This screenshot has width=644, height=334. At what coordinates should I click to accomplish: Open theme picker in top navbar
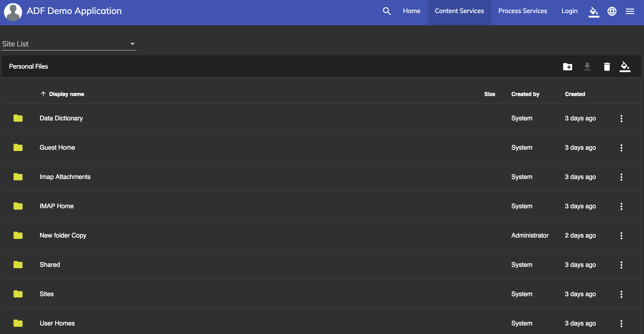[594, 12]
